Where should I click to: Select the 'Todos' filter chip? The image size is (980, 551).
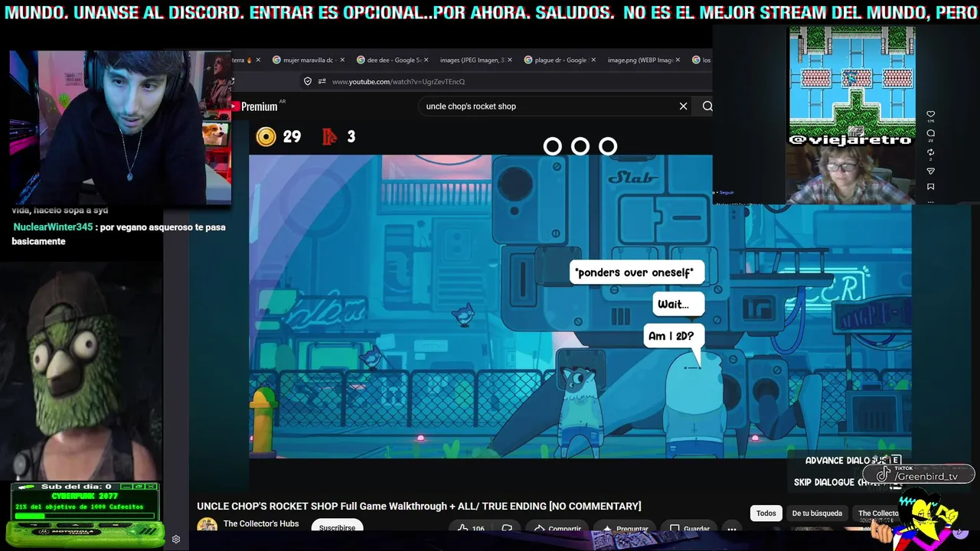766,514
